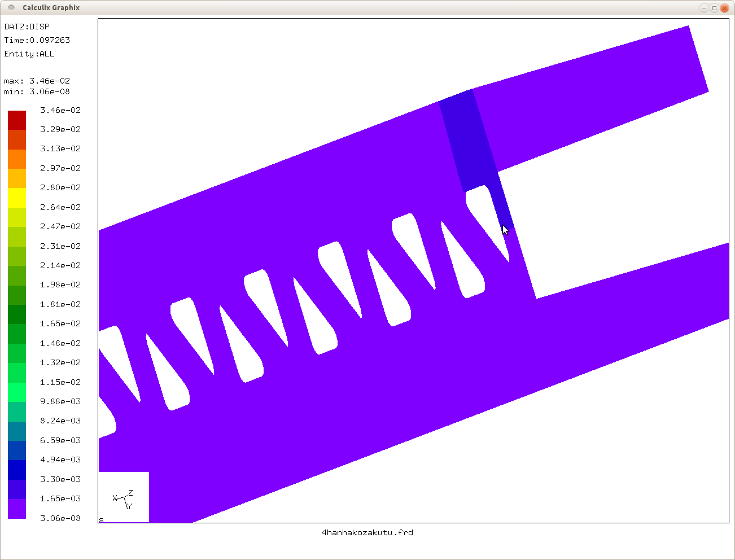Image resolution: width=735 pixels, height=560 pixels.
Task: Click the 'Entity:ALL' label
Action: point(29,54)
